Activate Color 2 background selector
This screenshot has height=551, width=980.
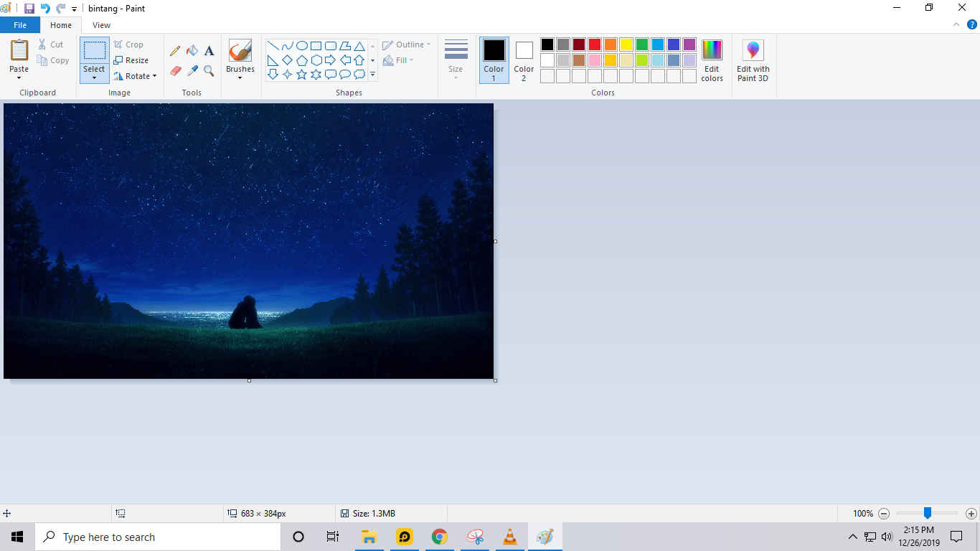(524, 60)
